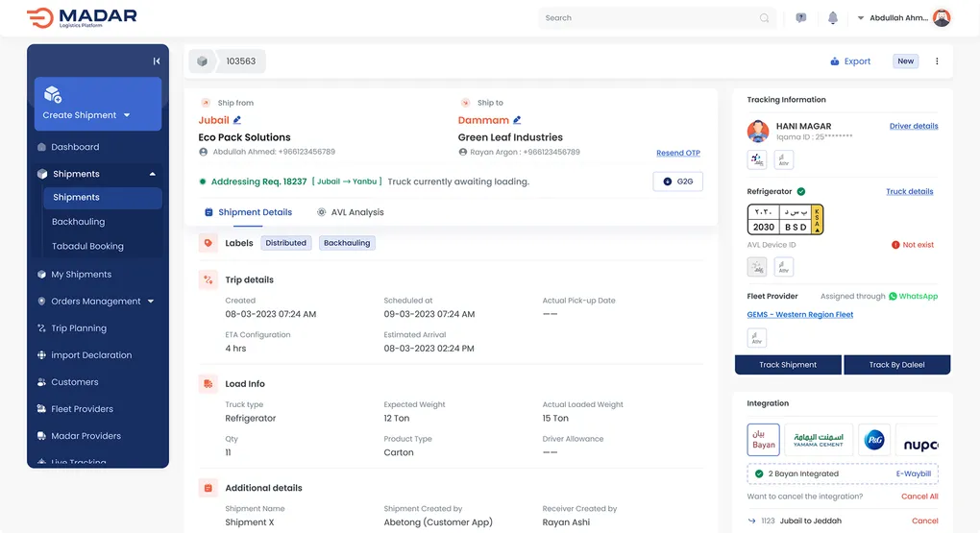
Task: Edit Jubail ship-from location pencil icon
Action: [x=237, y=120]
